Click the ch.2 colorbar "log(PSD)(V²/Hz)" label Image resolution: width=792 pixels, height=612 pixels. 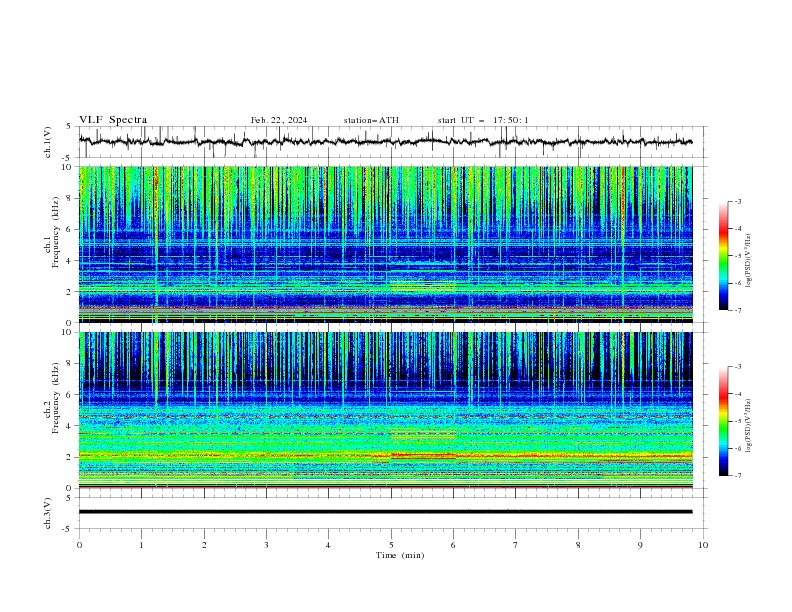[x=749, y=426]
